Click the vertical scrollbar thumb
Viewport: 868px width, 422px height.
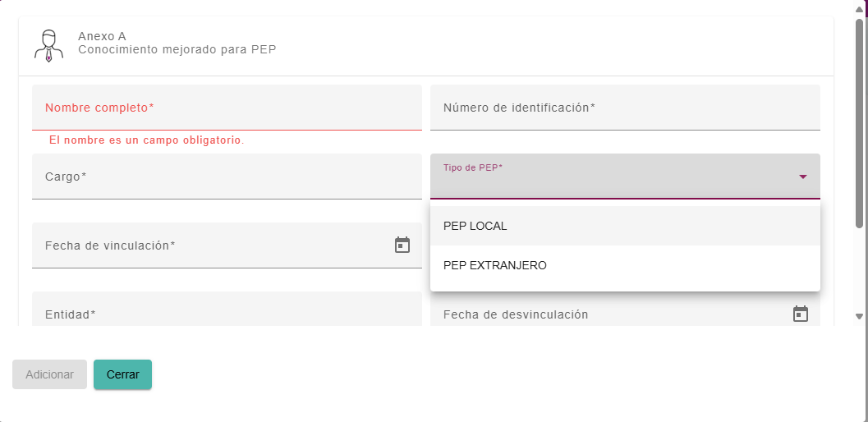pyautogui.click(x=859, y=123)
